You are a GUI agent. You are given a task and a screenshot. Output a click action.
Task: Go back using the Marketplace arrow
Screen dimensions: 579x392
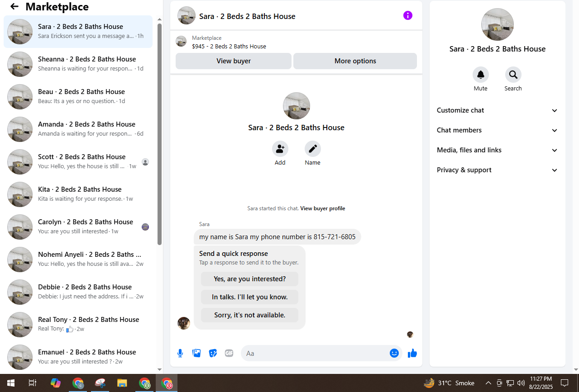click(14, 7)
